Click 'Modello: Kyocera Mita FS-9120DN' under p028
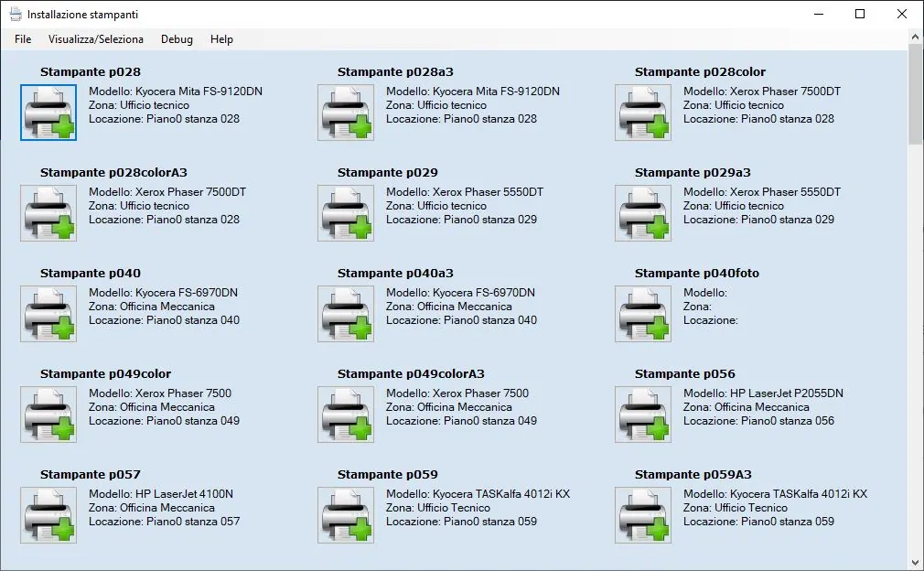Image resolution: width=924 pixels, height=571 pixels. point(176,92)
